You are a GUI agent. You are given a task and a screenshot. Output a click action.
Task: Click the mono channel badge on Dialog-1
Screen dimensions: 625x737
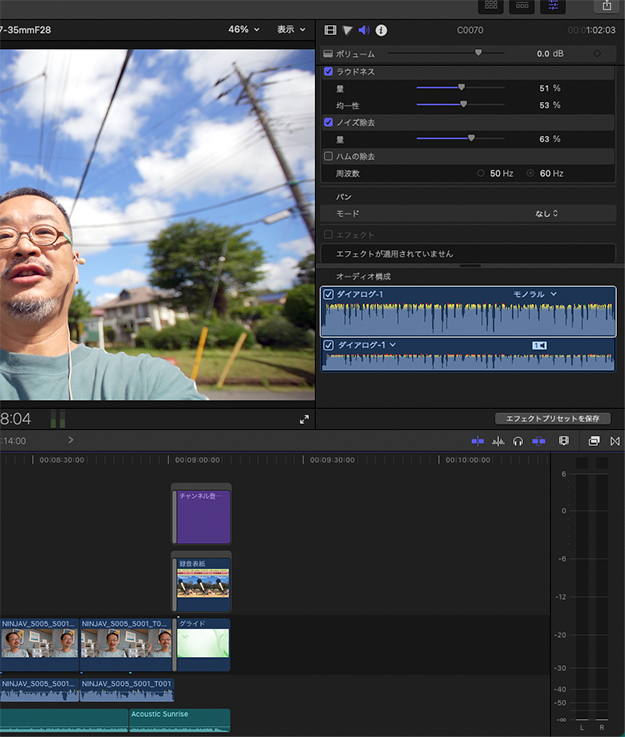(539, 345)
